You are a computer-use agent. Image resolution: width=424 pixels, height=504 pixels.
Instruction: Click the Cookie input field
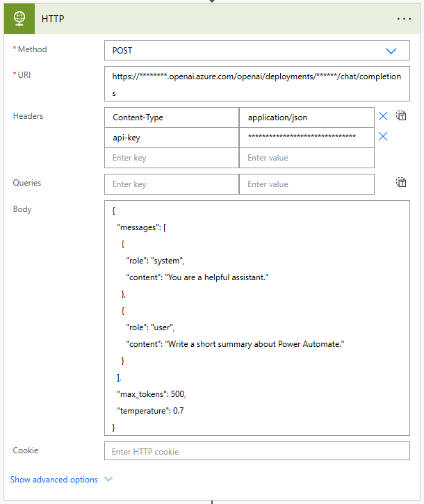256,452
